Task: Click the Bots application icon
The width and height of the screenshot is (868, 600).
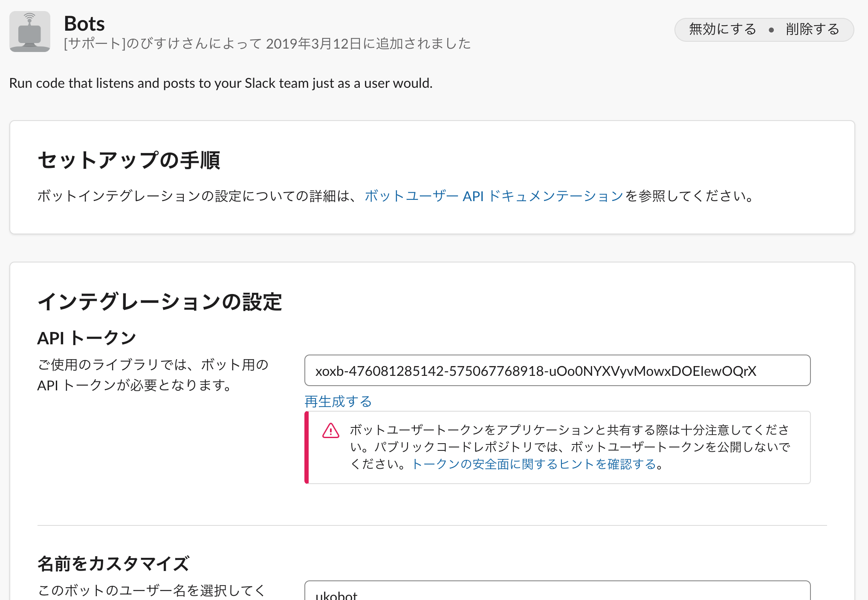Action: coord(29,32)
